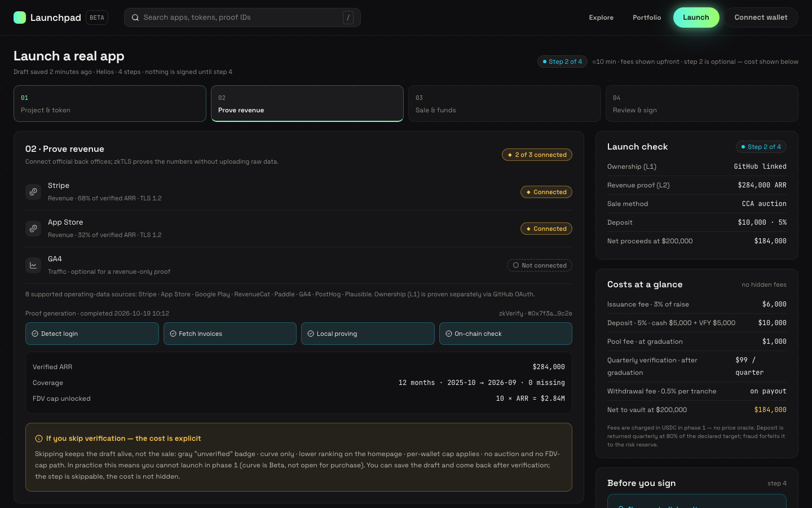Click the On-chain check proof stage
812x508 pixels.
pos(506,334)
